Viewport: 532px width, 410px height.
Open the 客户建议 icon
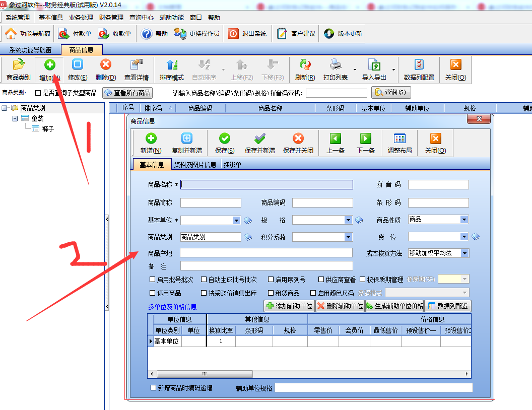coord(282,34)
